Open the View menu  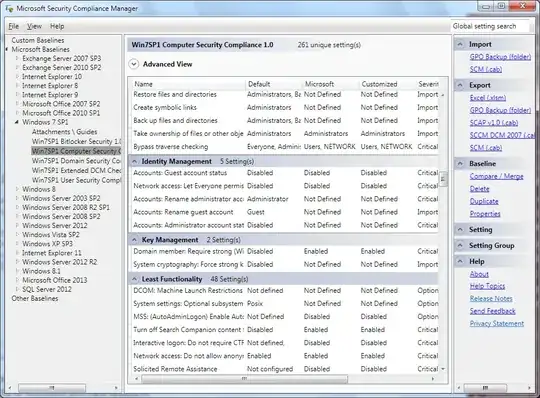34,26
